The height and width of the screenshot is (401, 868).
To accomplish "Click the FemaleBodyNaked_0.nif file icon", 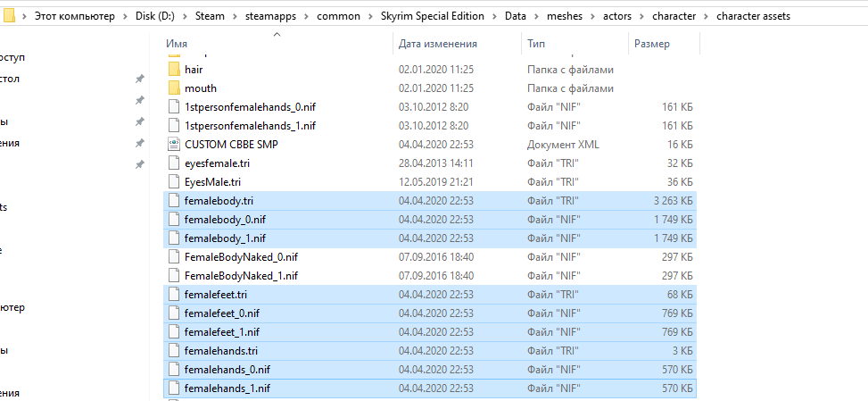I will coord(173,257).
